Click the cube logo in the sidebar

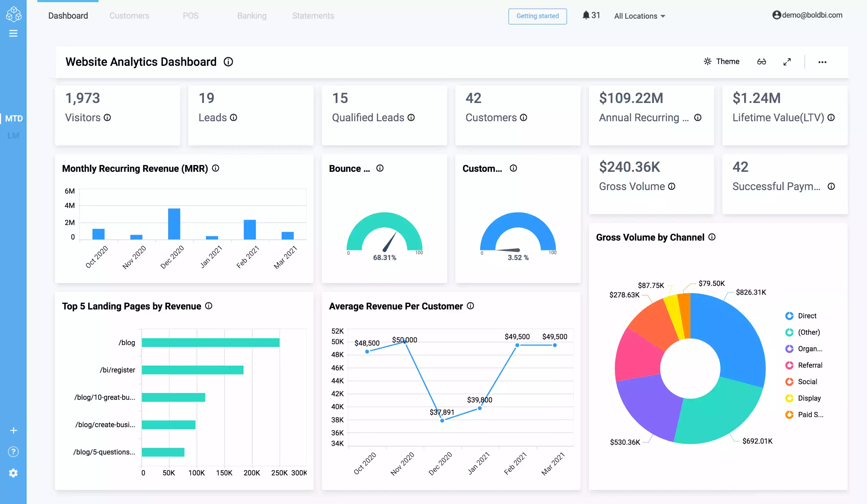point(14,14)
